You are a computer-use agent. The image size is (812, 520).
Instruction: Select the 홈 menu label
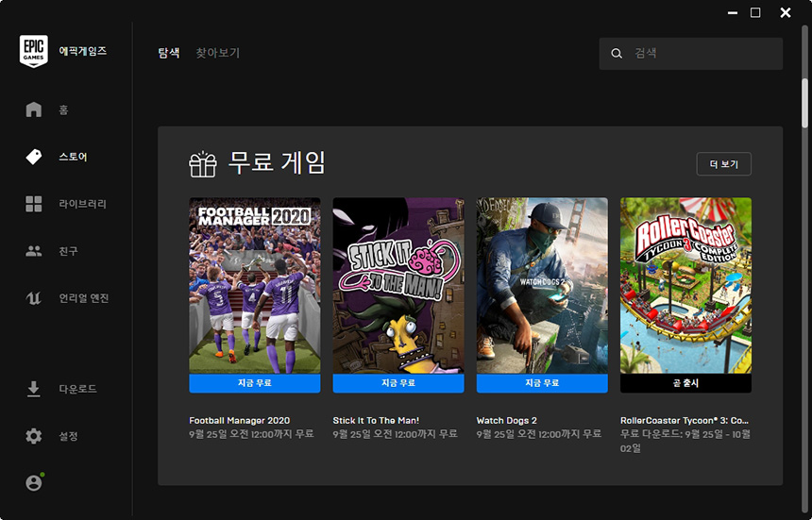click(x=63, y=109)
